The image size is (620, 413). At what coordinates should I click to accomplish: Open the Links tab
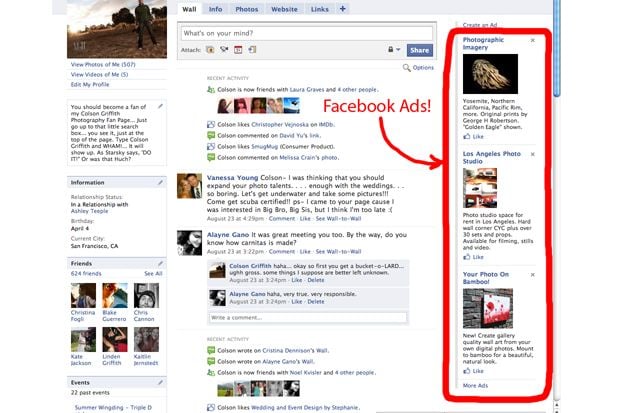click(x=319, y=9)
